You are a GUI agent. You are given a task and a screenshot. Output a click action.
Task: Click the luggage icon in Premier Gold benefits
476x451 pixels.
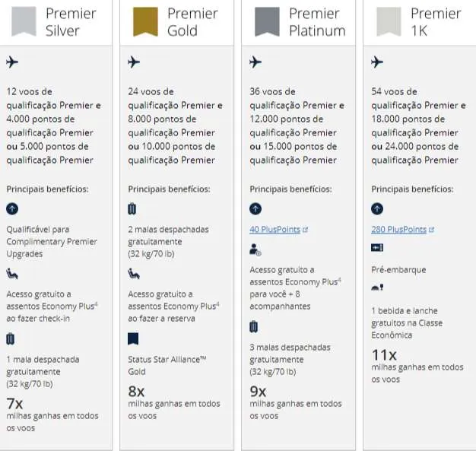click(x=133, y=208)
